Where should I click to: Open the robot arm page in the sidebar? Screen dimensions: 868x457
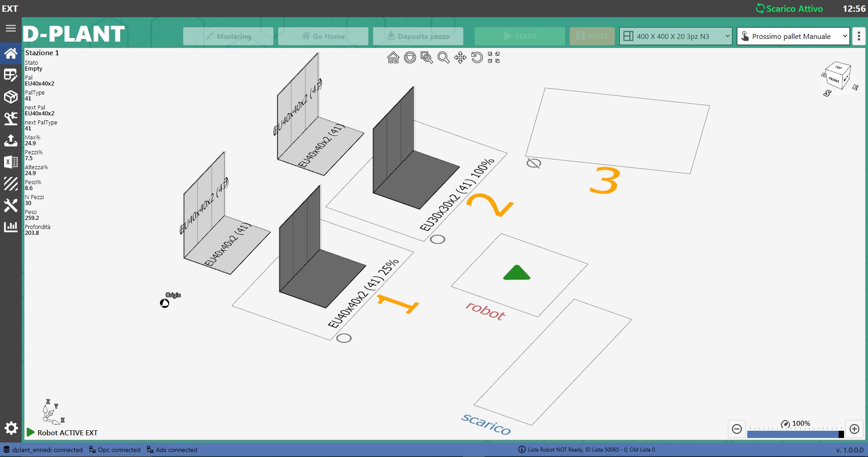10,119
